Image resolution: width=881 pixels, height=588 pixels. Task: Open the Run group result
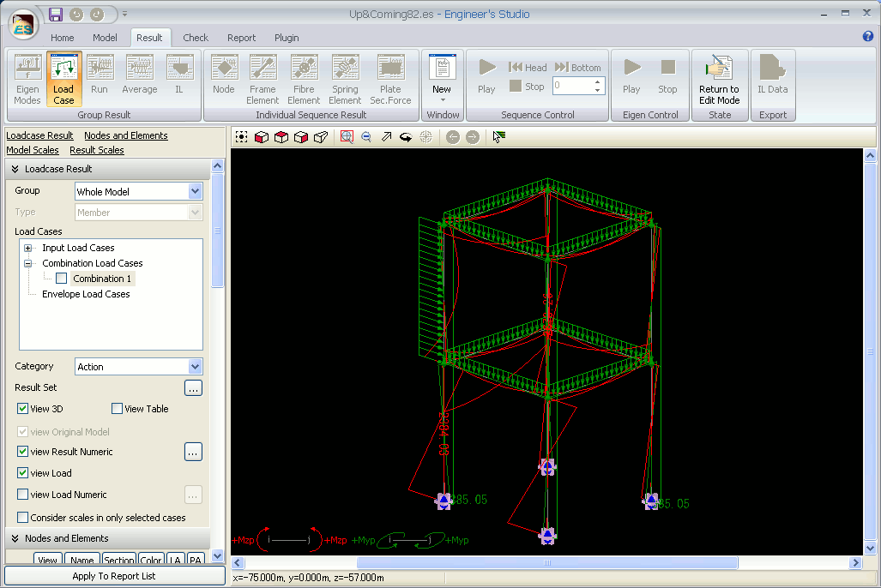coord(100,75)
